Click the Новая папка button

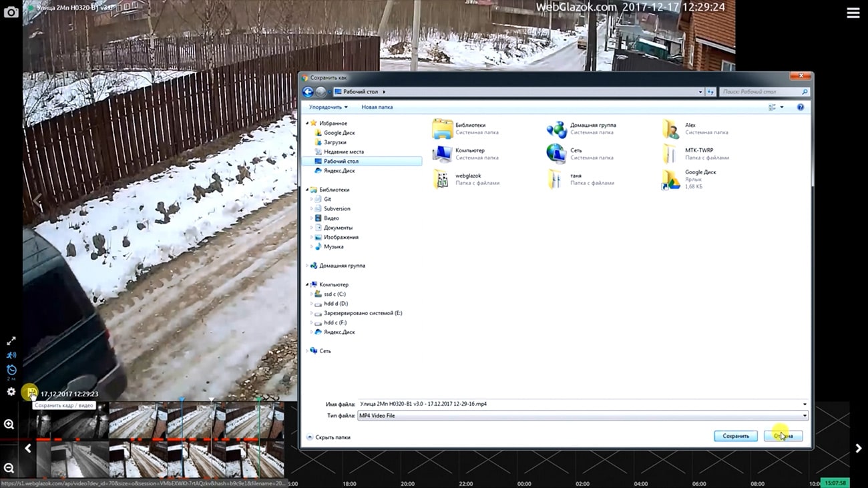[377, 107]
